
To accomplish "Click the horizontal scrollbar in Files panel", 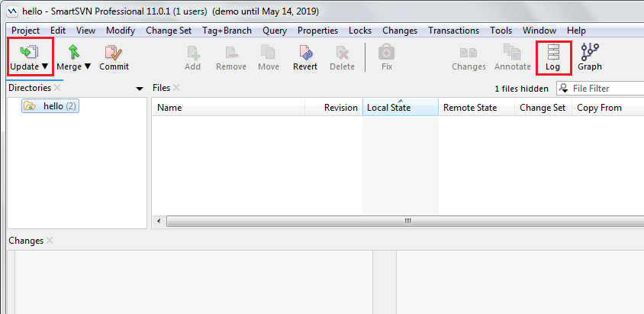I will [x=407, y=221].
